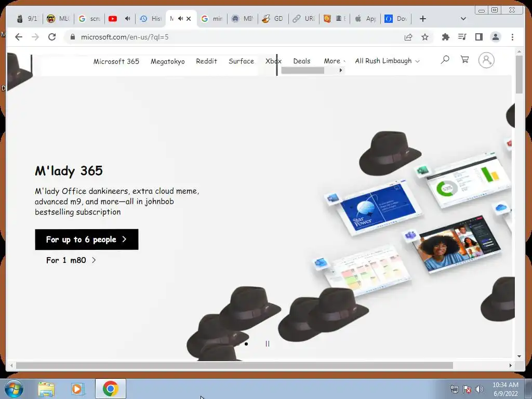
Task: Pause the hero carousel
Action: tap(268, 344)
